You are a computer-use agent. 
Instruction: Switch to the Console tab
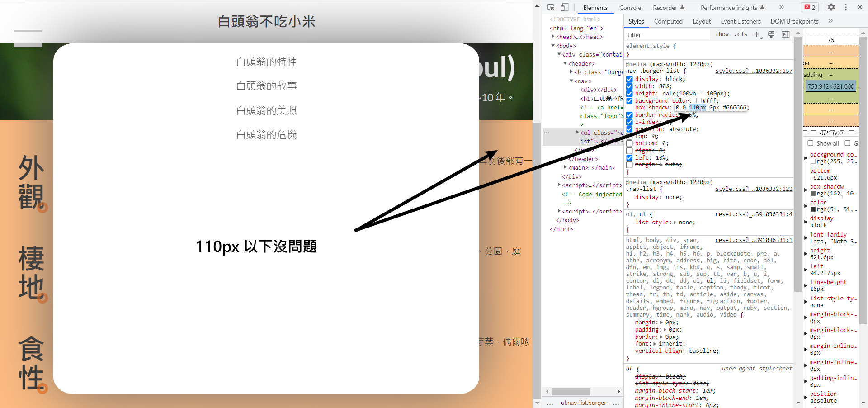coord(630,8)
